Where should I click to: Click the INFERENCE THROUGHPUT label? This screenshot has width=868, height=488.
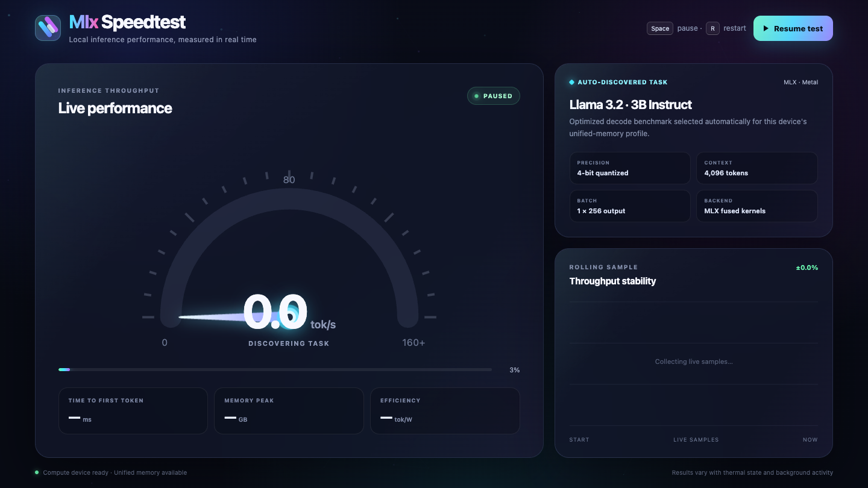point(108,91)
